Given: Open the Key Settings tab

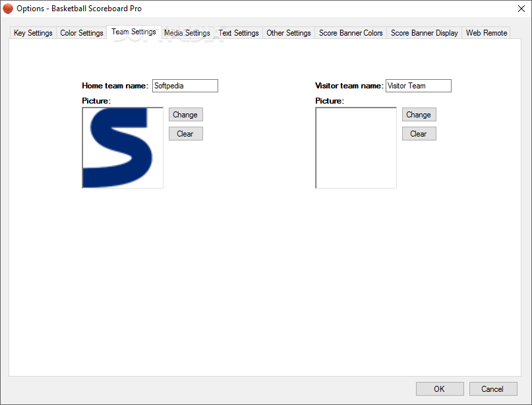Looking at the screenshot, I should tap(33, 33).
